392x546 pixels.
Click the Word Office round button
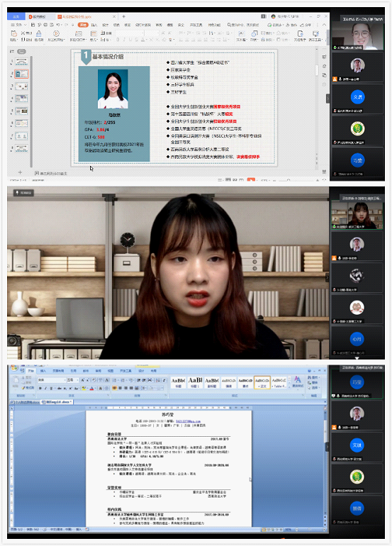[14, 368]
